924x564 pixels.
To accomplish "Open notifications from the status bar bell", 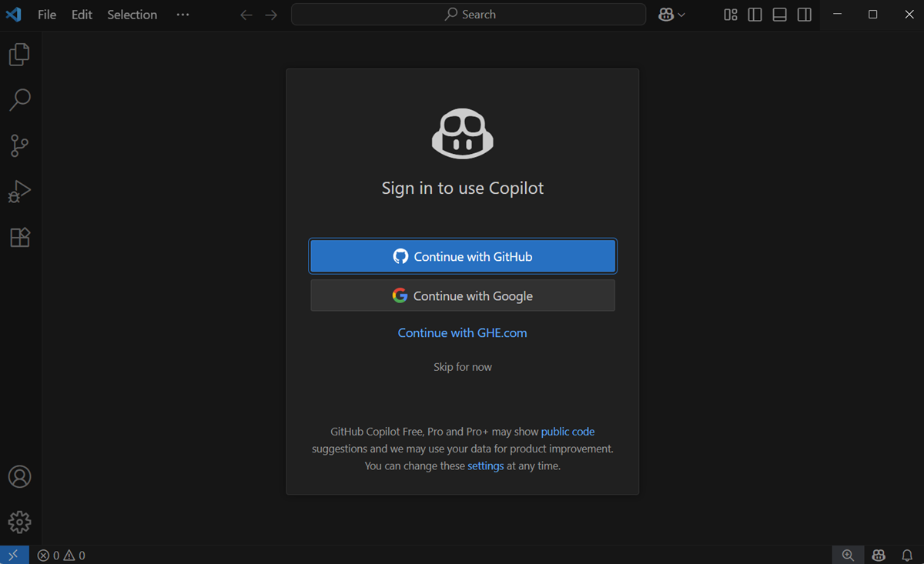I will [907, 555].
